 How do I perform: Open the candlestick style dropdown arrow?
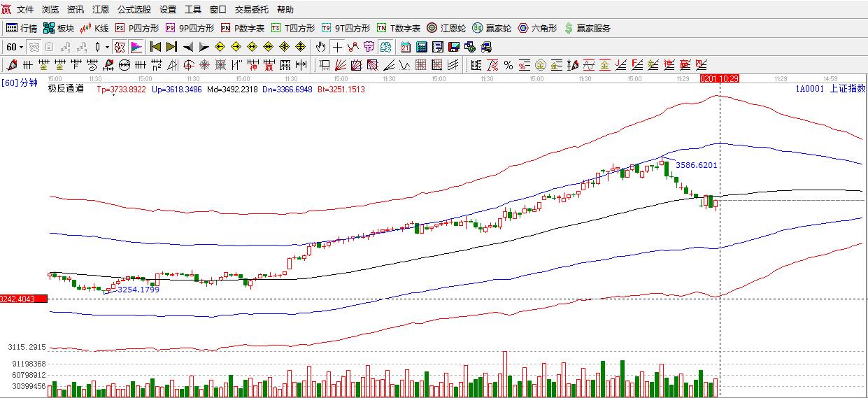coord(107,48)
